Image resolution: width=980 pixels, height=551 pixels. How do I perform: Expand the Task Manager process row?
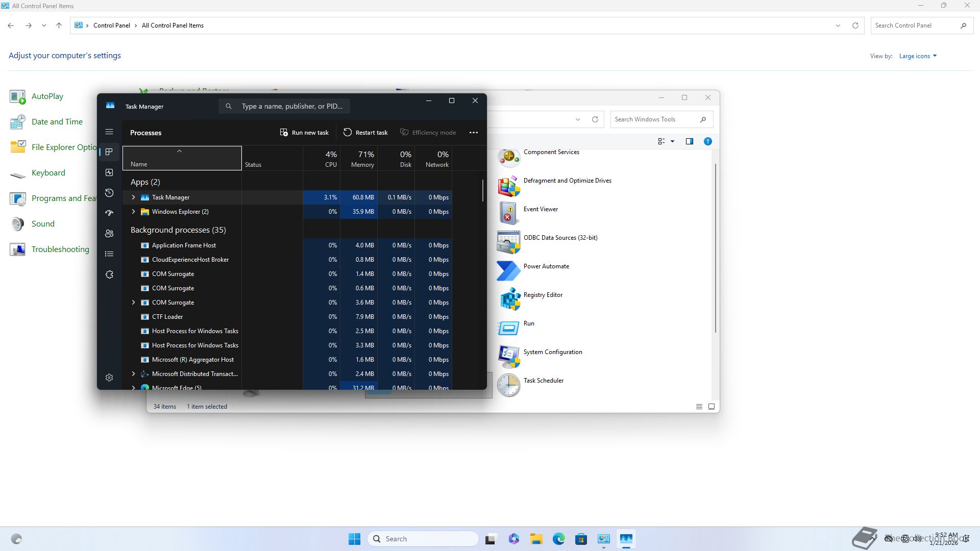(x=134, y=197)
